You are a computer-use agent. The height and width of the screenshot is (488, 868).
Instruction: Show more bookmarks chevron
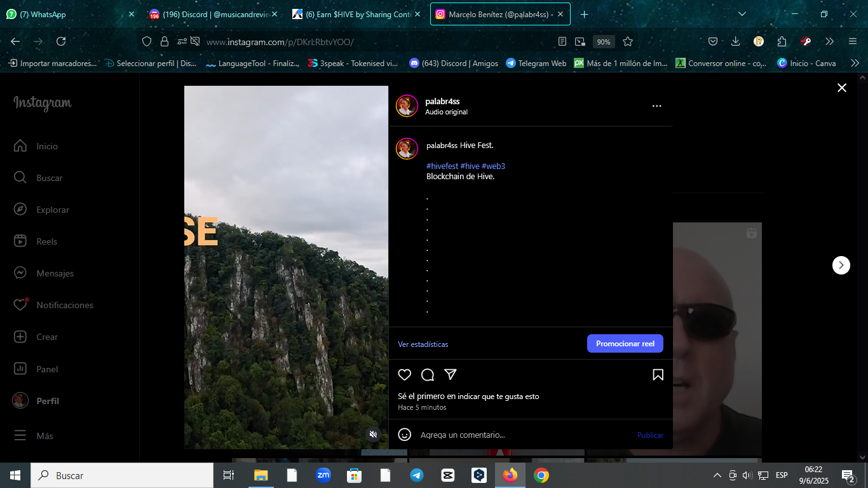coord(855,63)
